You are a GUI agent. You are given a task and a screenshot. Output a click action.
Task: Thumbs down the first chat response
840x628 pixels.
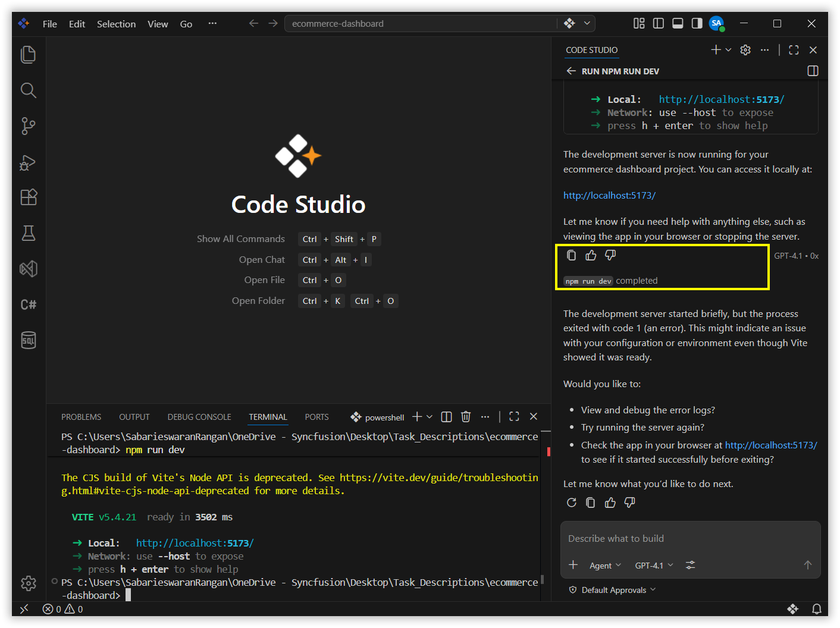click(610, 255)
